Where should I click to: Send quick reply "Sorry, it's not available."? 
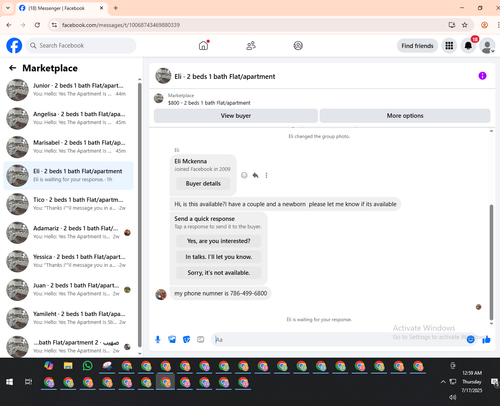tap(218, 273)
